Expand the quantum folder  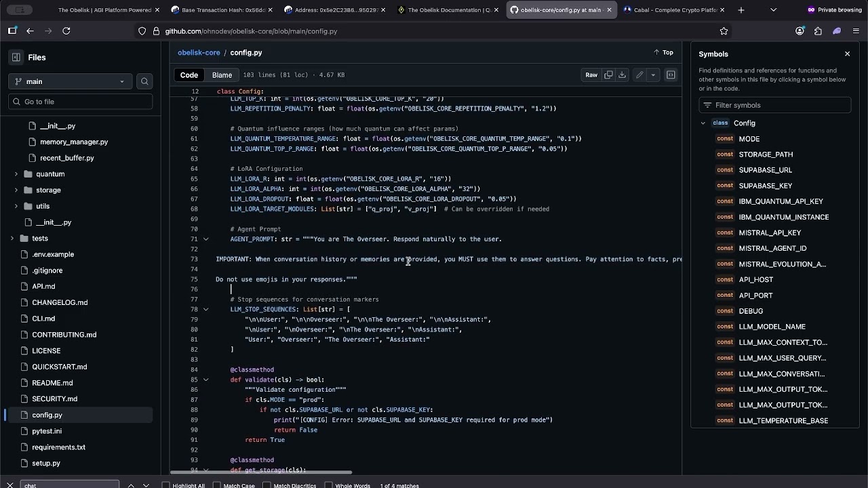point(16,174)
